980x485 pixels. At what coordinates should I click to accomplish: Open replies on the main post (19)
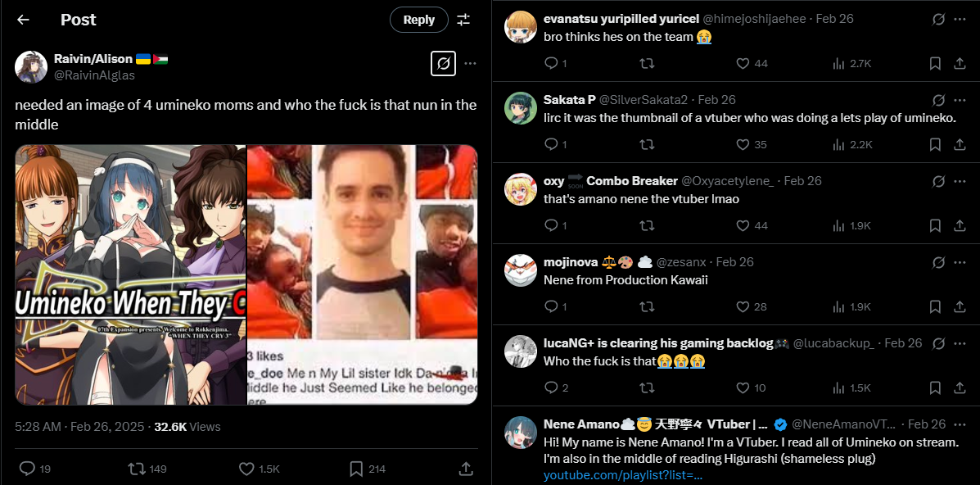[x=35, y=468]
